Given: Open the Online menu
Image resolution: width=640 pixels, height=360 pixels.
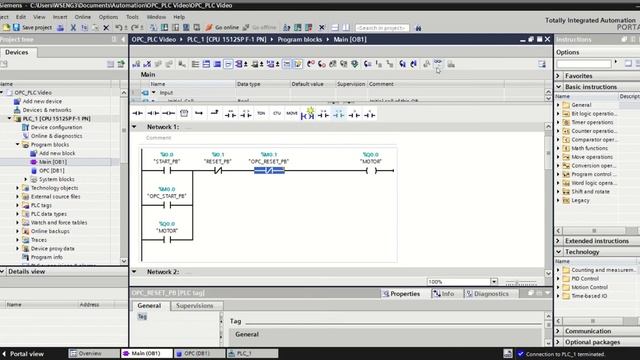Looking at the screenshot, I should 82,17.
